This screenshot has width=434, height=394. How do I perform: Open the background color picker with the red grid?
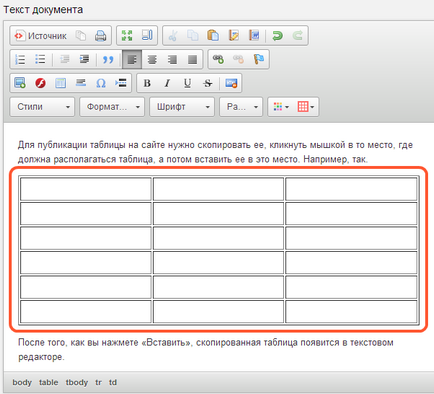tap(306, 107)
